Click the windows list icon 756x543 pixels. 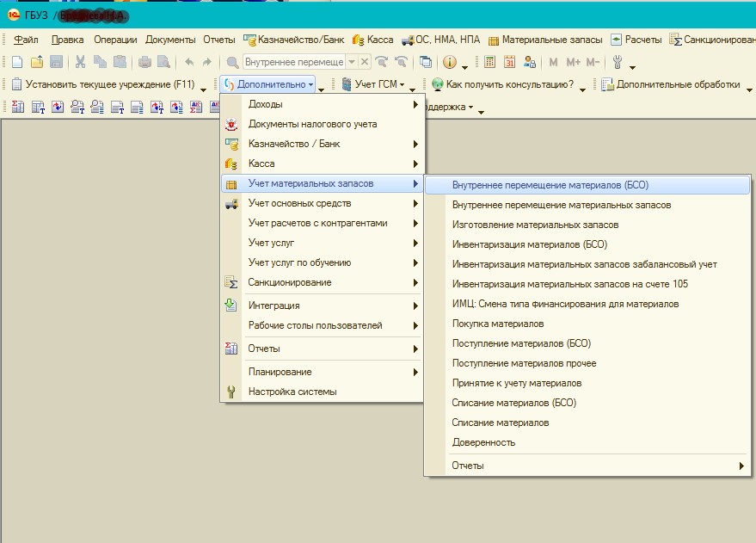426,62
